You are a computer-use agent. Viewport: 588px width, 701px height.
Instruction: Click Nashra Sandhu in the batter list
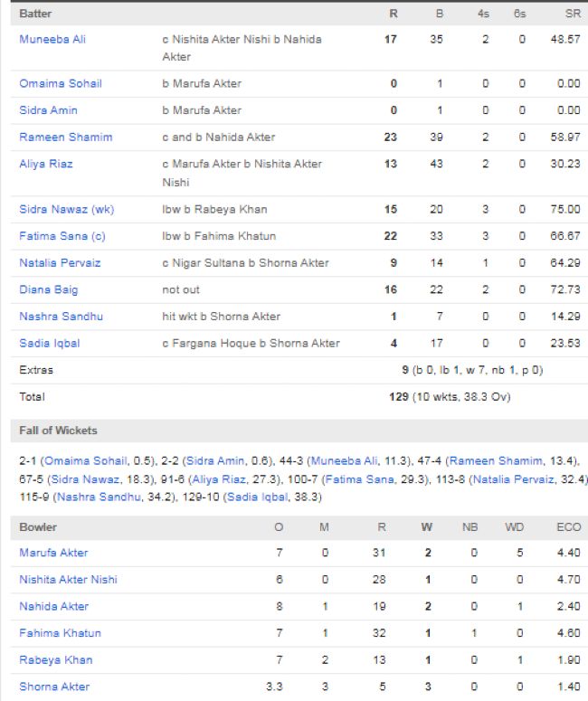click(61, 317)
